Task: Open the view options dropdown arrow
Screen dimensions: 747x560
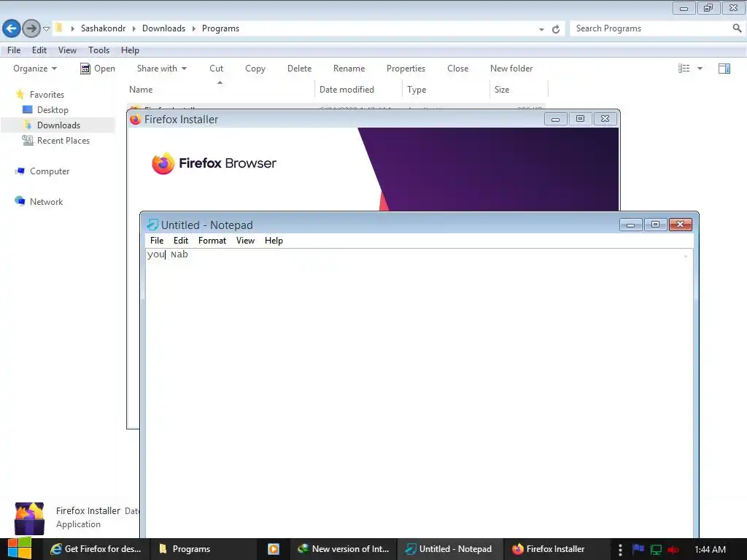Action: (700, 69)
